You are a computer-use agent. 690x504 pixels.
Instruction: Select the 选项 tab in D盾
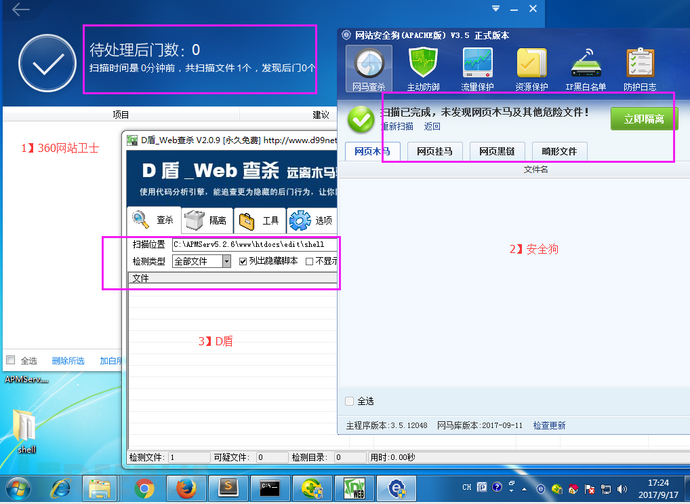(x=312, y=220)
